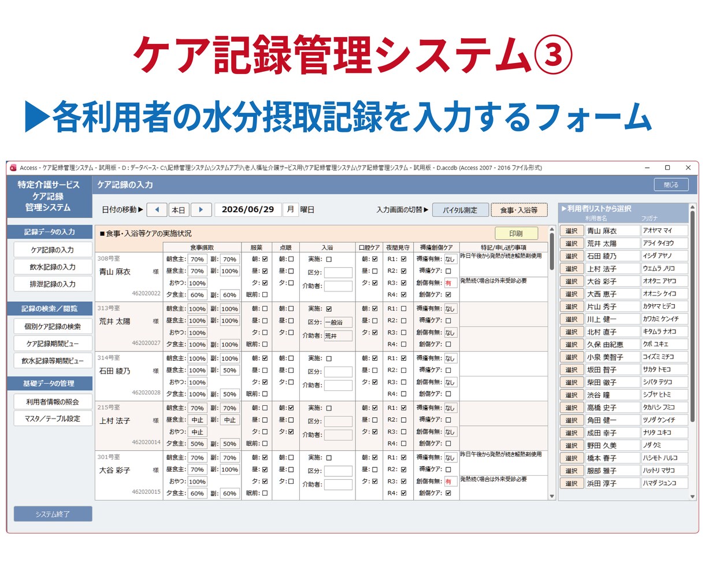Open 利用者情報の照会 in sidebar
Image resolution: width=705 pixels, height=588 pixels.
53,402
